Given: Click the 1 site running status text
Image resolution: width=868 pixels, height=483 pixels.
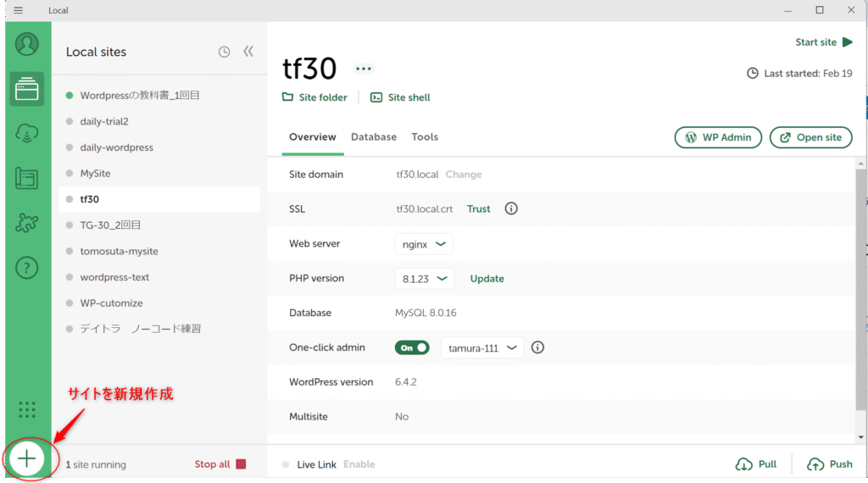Looking at the screenshot, I should [96, 464].
